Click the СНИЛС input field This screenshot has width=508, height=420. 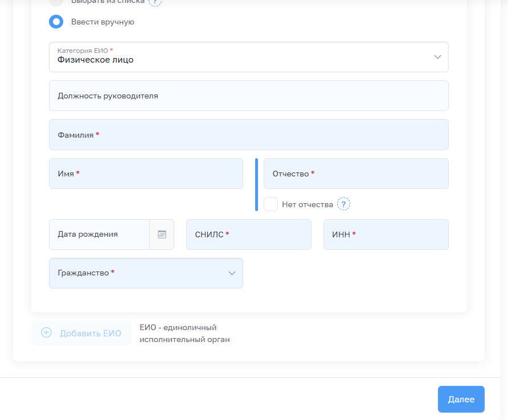click(248, 234)
